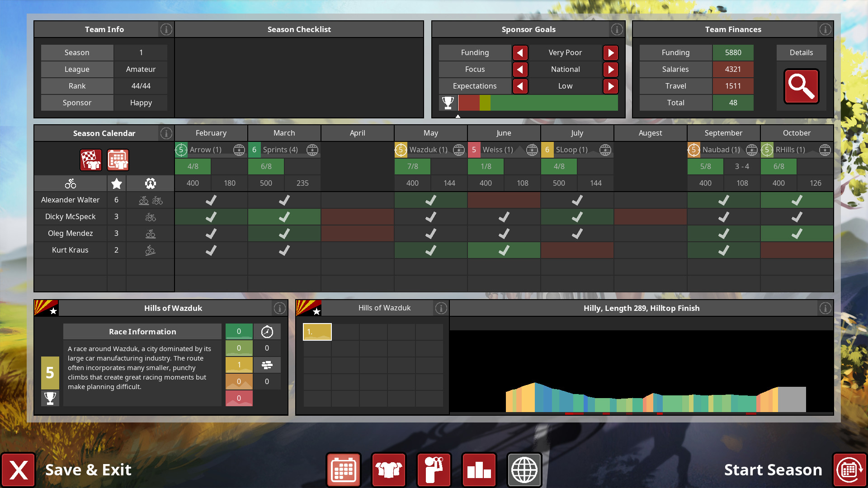
Task: Select the September month header
Action: point(723,133)
